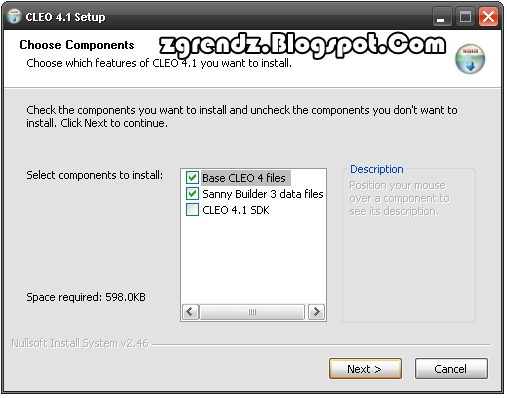Click the zgrendz.Blogspot.Com watermark text
The height and width of the screenshot is (398, 507).
[x=302, y=46]
